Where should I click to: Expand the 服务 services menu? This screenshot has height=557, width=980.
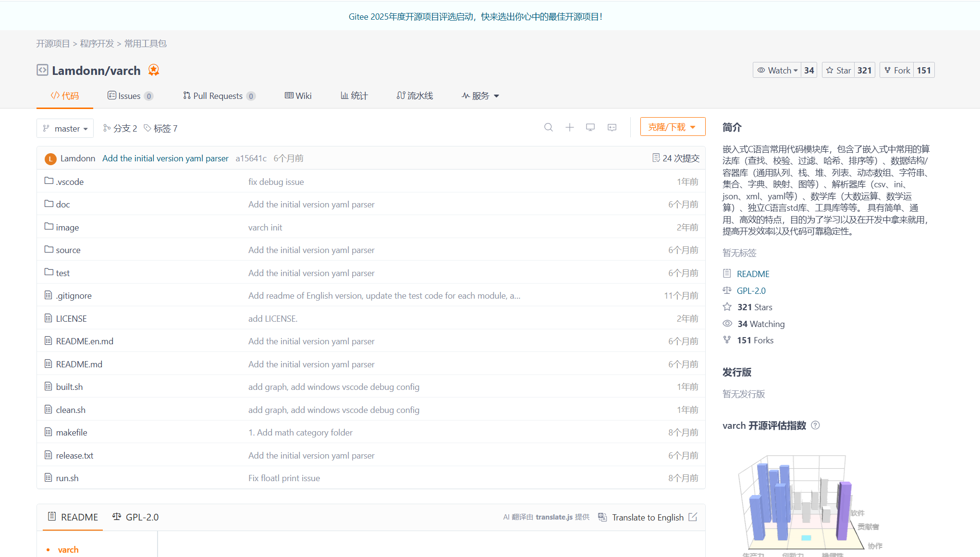480,96
